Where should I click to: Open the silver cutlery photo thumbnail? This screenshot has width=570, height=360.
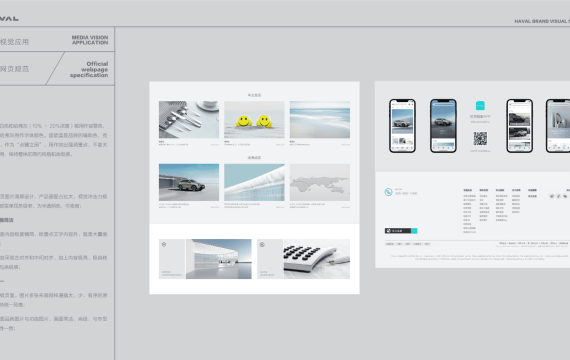pos(189,120)
